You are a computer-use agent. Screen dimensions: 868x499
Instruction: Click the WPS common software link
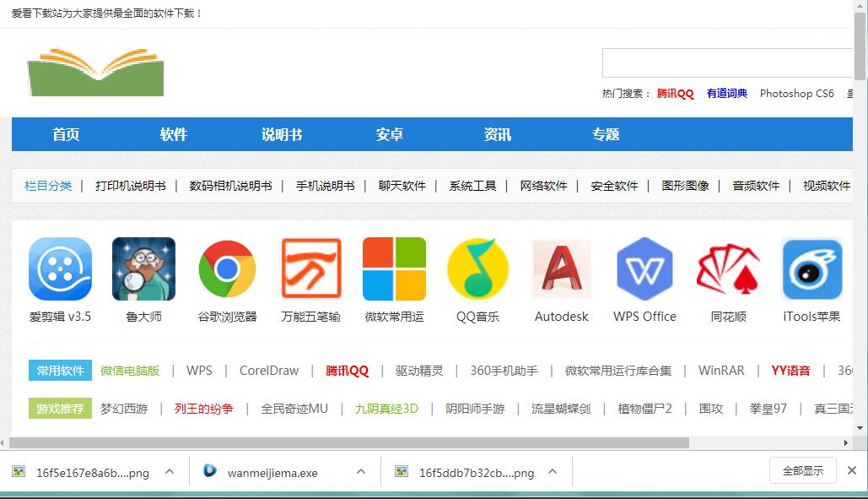click(x=199, y=371)
